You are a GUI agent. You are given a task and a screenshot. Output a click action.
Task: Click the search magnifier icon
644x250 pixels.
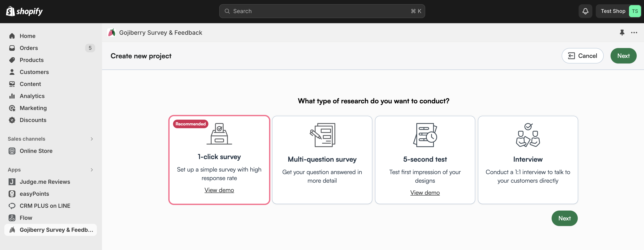click(x=227, y=11)
